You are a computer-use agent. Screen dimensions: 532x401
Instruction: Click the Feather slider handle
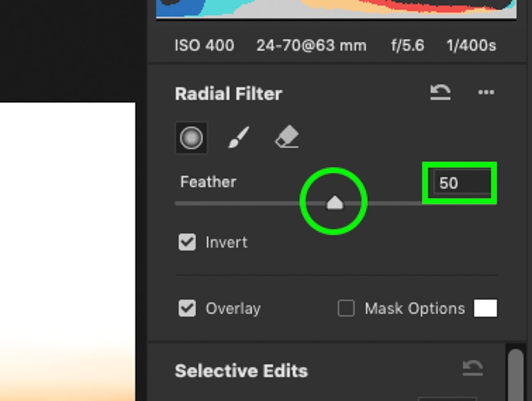335,202
